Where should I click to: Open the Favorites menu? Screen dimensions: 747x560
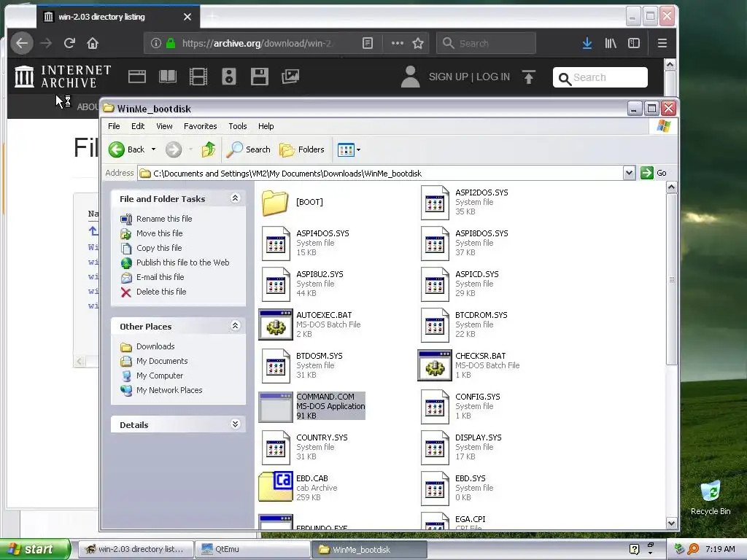200,126
